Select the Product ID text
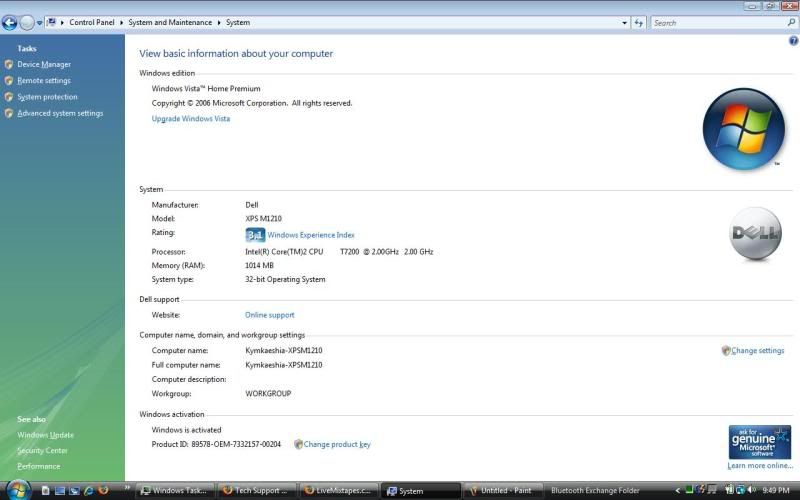800x500 pixels. click(x=216, y=444)
